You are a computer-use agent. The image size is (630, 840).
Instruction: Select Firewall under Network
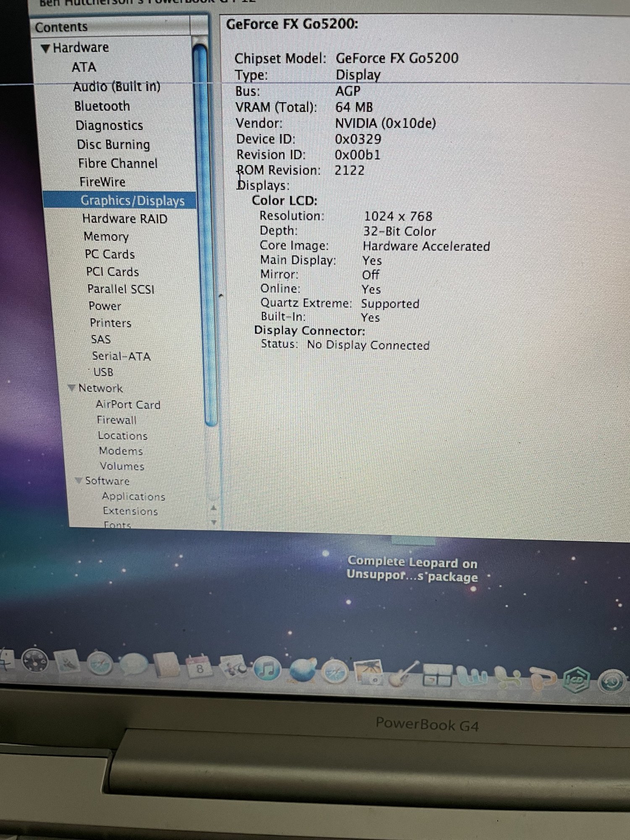tap(117, 420)
